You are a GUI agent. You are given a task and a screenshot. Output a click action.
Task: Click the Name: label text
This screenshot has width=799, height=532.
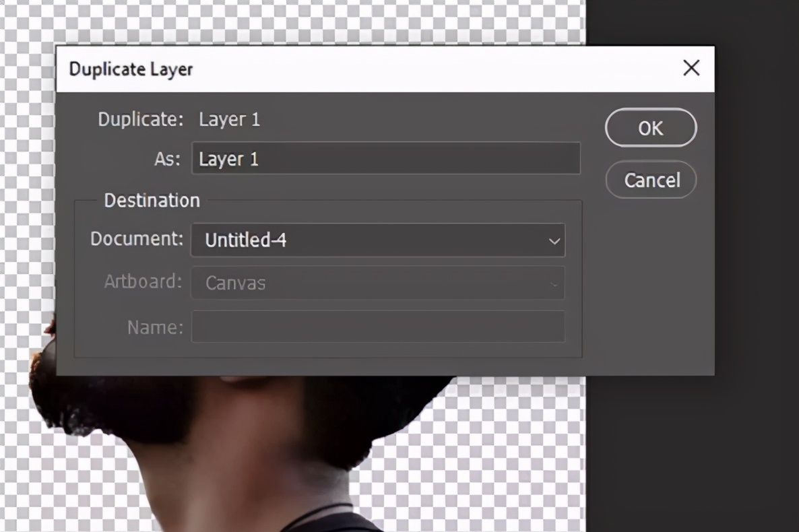pyautogui.click(x=155, y=327)
